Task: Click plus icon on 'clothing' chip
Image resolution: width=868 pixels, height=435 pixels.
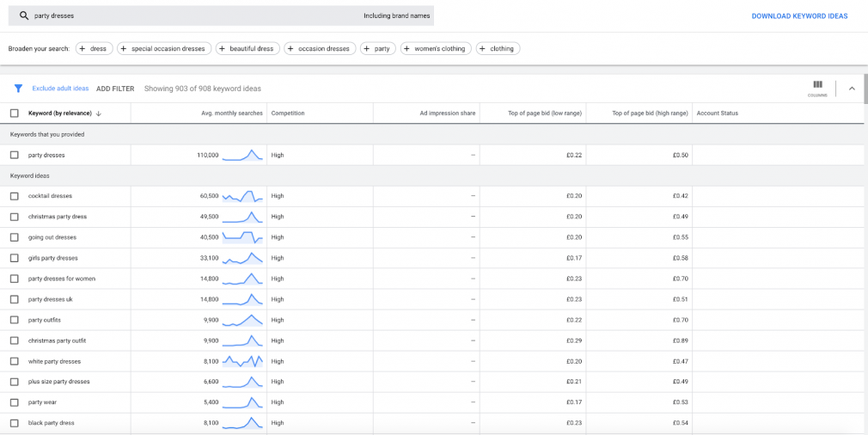Action: click(482, 49)
